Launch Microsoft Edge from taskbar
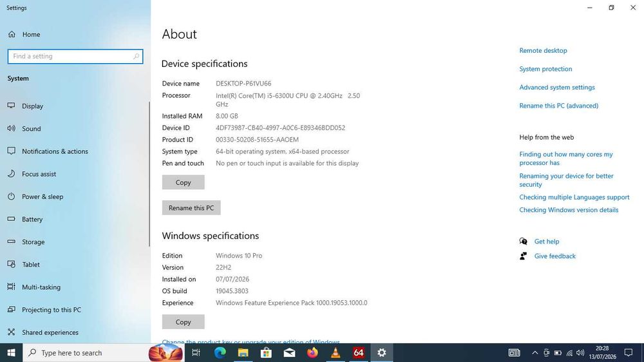 coord(220,352)
